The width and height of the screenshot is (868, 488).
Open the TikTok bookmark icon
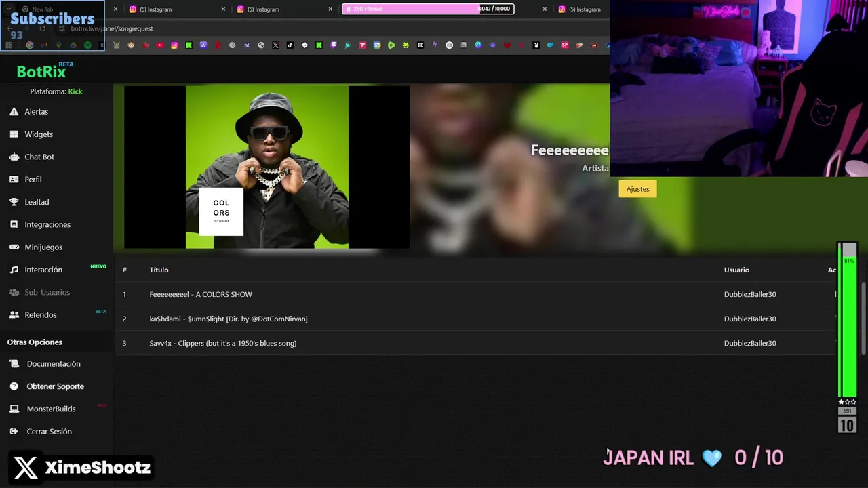290,45
